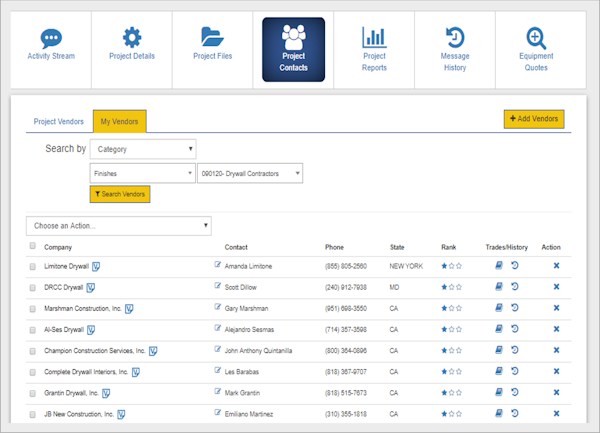Check the Complete Drywall Interiors checkbox
600x433 pixels.
pos(33,372)
